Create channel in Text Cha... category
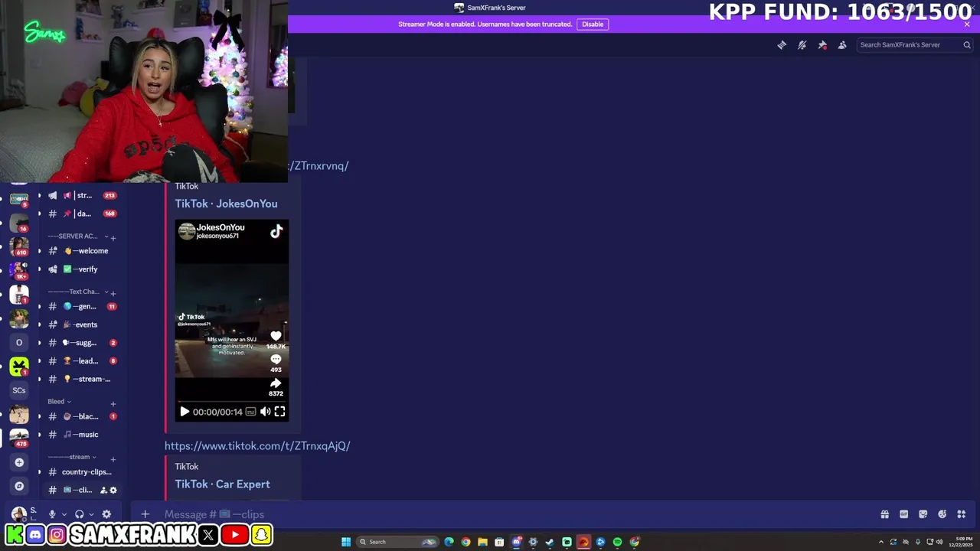The height and width of the screenshot is (551, 980). 113,293
